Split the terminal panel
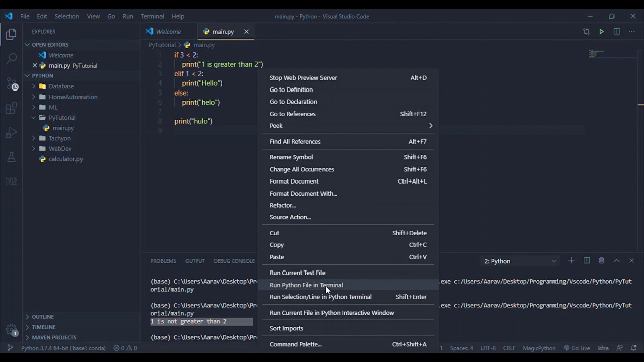Viewport: 644px width, 362px height. pos(587,261)
